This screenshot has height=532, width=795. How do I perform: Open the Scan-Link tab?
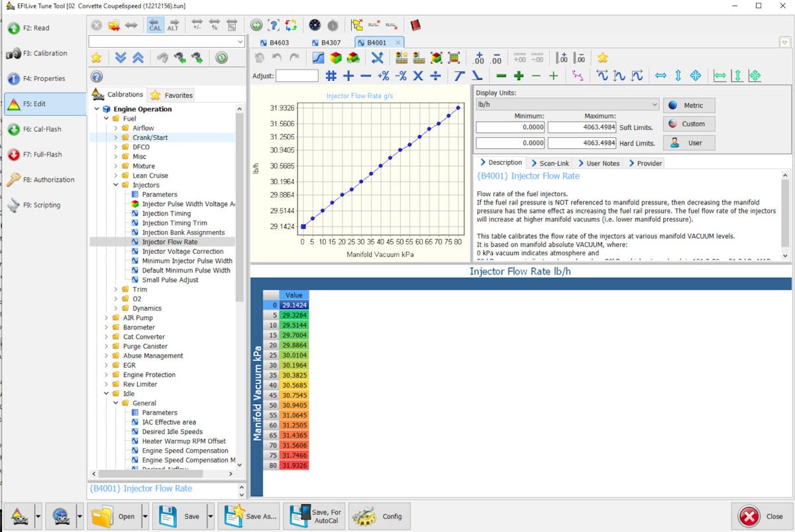(550, 163)
